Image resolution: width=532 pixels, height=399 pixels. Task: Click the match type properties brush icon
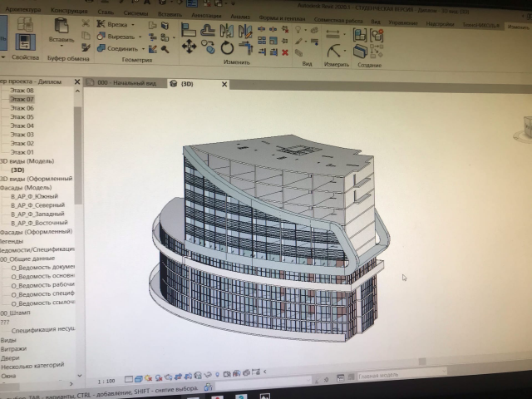coord(86,48)
